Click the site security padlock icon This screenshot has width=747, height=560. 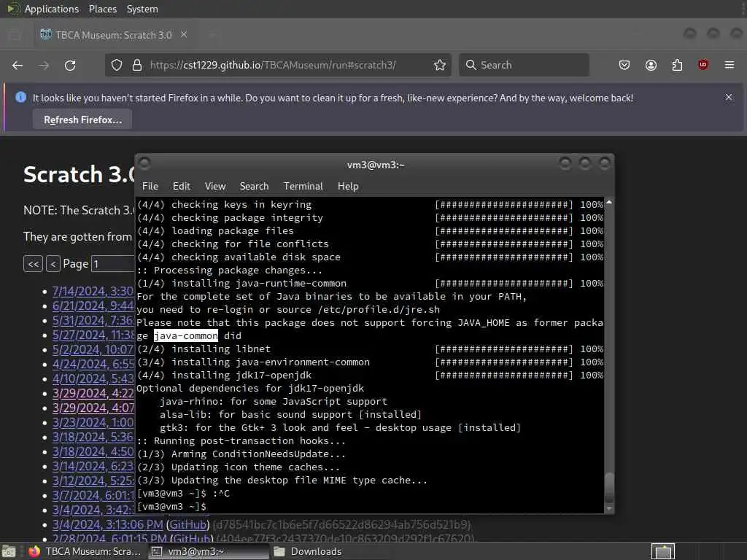pyautogui.click(x=136, y=65)
